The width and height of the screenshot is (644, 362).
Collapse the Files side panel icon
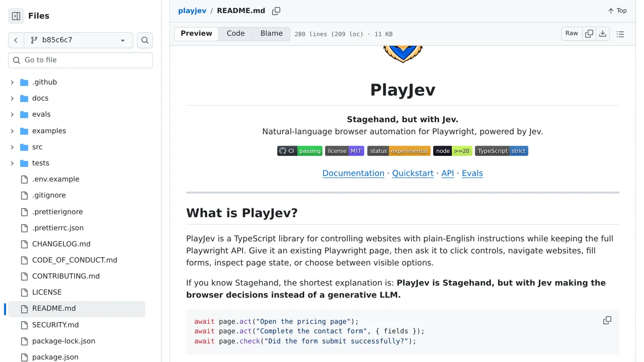point(16,16)
